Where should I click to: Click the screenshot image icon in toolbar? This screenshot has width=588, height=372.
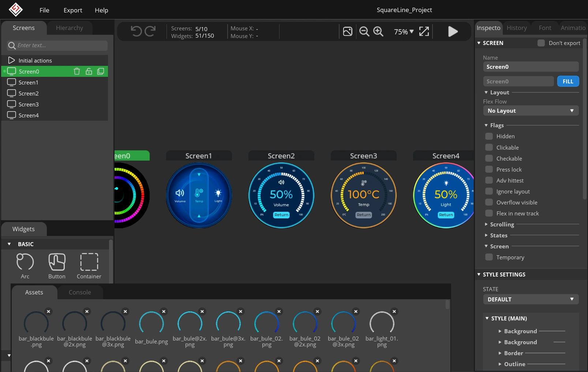tap(348, 31)
